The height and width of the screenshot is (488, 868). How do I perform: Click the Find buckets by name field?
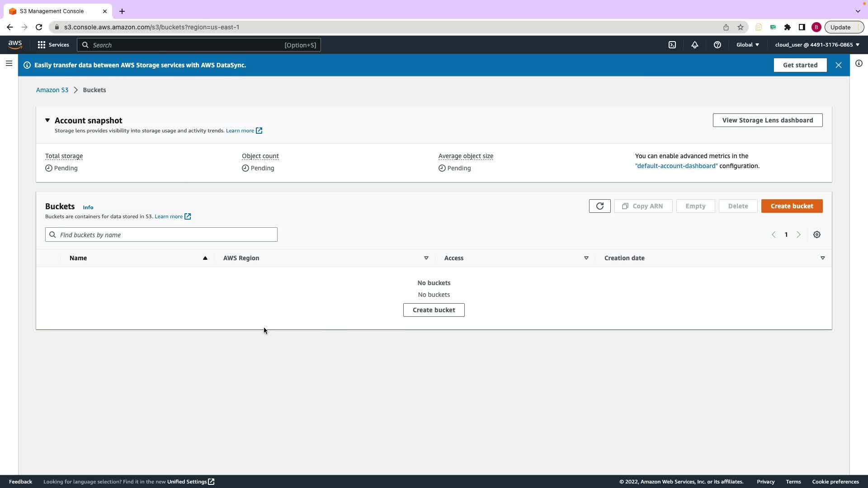pyautogui.click(x=161, y=235)
